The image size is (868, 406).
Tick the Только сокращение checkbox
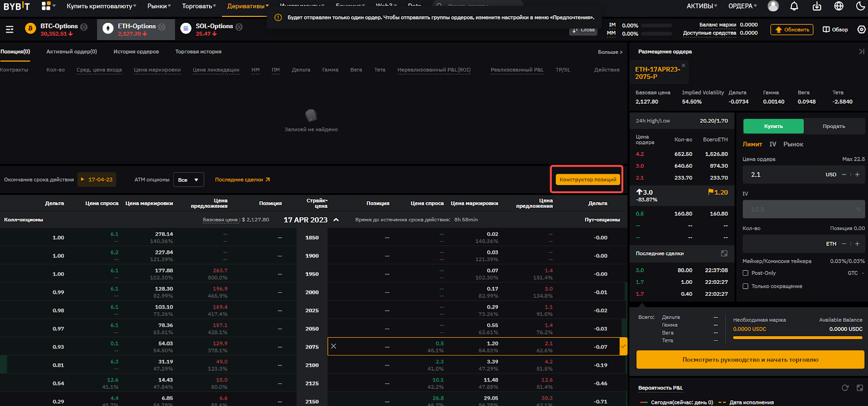coord(745,286)
